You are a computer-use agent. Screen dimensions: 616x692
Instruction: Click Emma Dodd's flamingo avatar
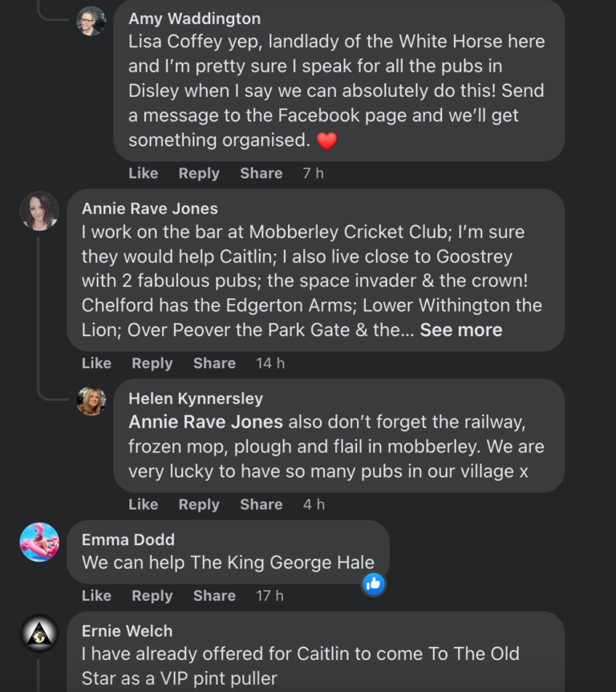tap(39, 542)
